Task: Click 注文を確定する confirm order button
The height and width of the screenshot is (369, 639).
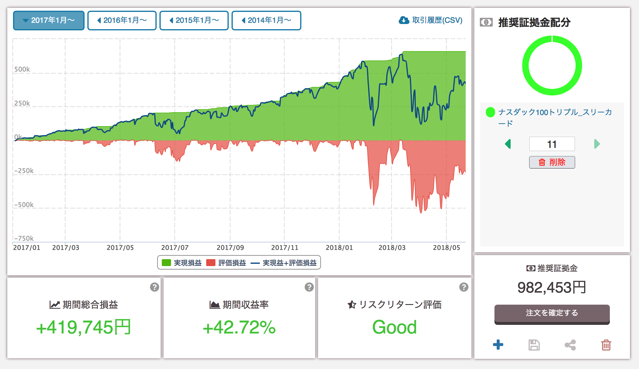Action: (x=552, y=314)
